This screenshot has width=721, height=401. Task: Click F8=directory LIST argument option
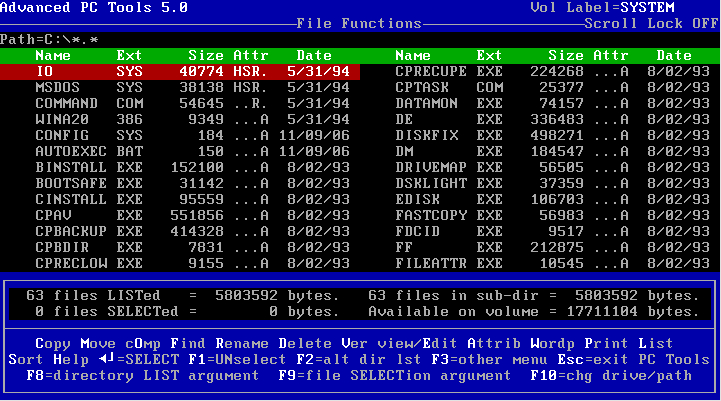[143, 375]
